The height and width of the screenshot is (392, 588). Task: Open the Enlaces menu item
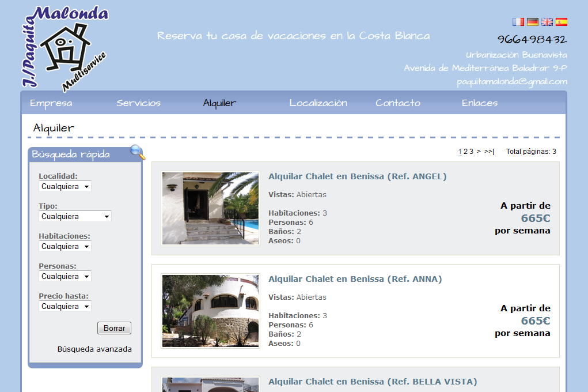click(x=480, y=103)
